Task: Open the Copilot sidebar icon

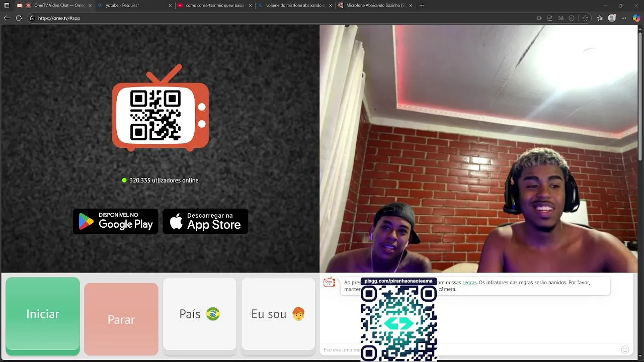Action: click(x=636, y=18)
